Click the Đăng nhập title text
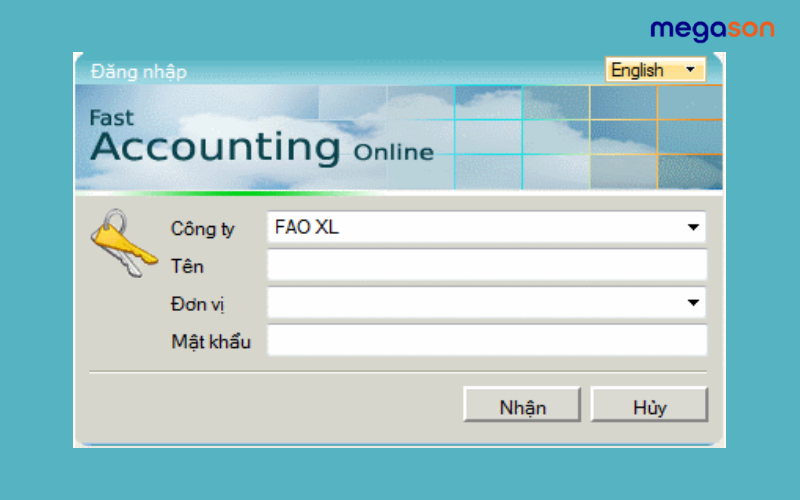 [139, 71]
